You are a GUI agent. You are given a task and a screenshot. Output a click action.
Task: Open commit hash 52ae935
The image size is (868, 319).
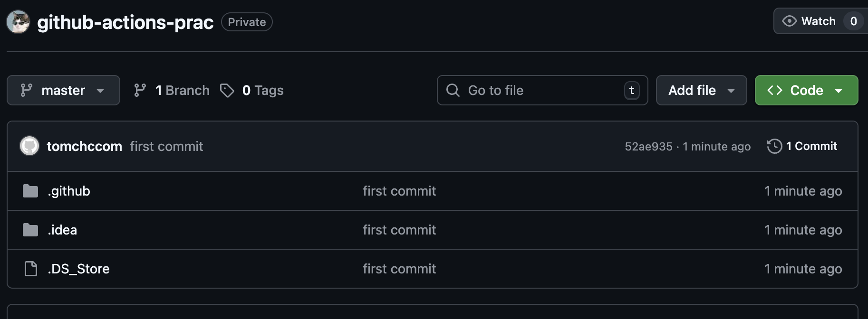[x=648, y=147]
